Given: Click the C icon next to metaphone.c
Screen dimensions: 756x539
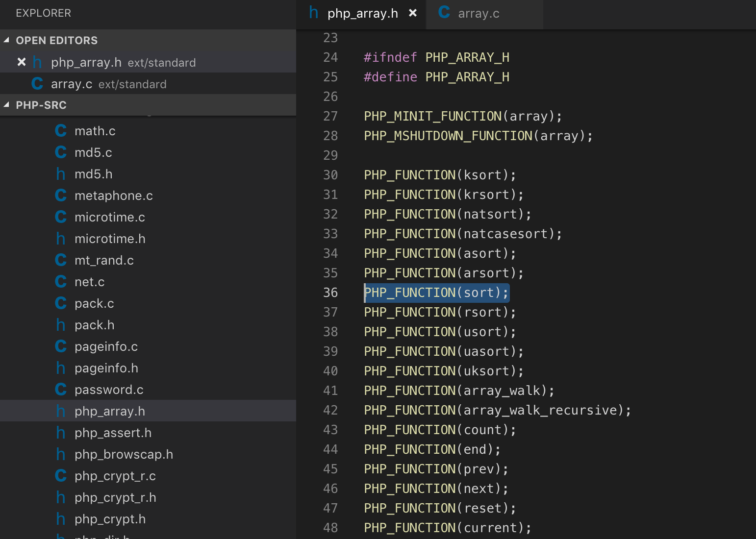Looking at the screenshot, I should (61, 196).
